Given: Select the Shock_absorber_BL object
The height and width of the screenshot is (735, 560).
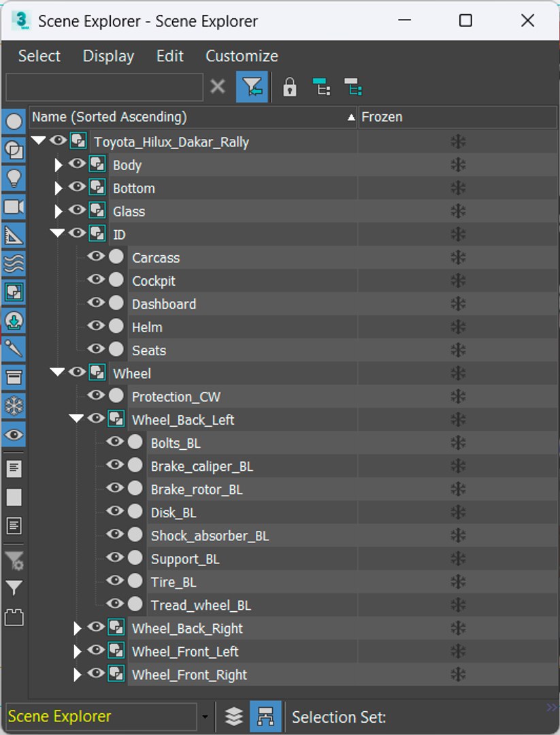Looking at the screenshot, I should (x=210, y=536).
